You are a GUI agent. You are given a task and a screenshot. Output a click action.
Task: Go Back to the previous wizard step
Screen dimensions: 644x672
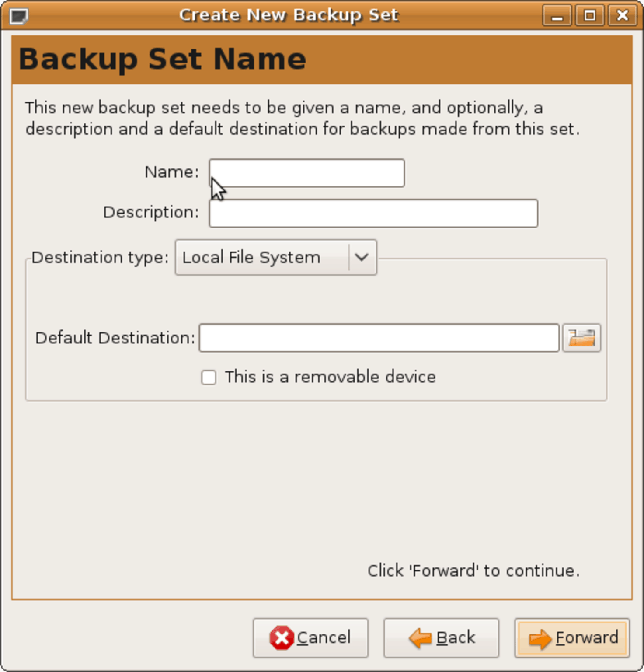pos(441,638)
